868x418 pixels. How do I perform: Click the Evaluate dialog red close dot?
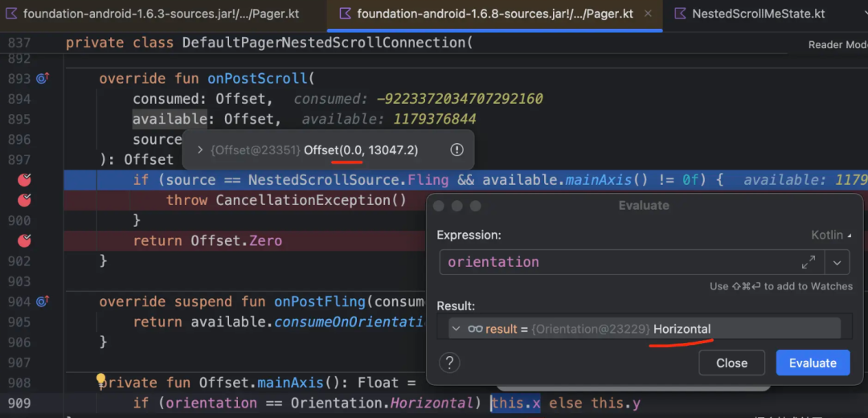[439, 206]
